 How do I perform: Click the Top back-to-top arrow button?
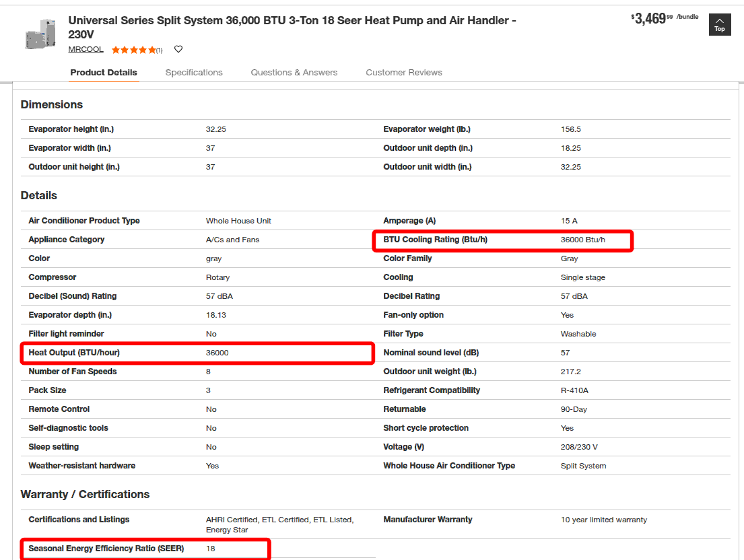[x=719, y=24]
